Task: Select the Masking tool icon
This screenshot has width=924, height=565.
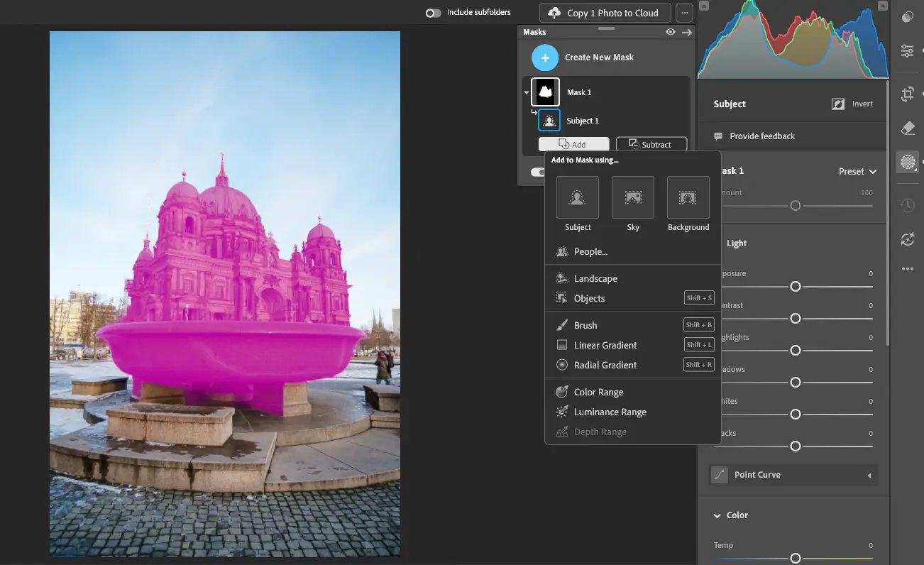Action: click(908, 162)
